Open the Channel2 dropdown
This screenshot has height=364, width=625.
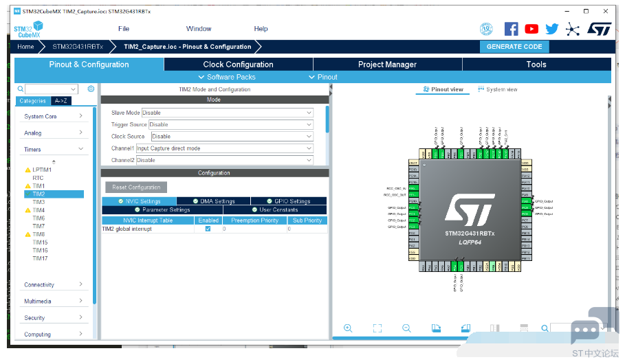click(224, 160)
